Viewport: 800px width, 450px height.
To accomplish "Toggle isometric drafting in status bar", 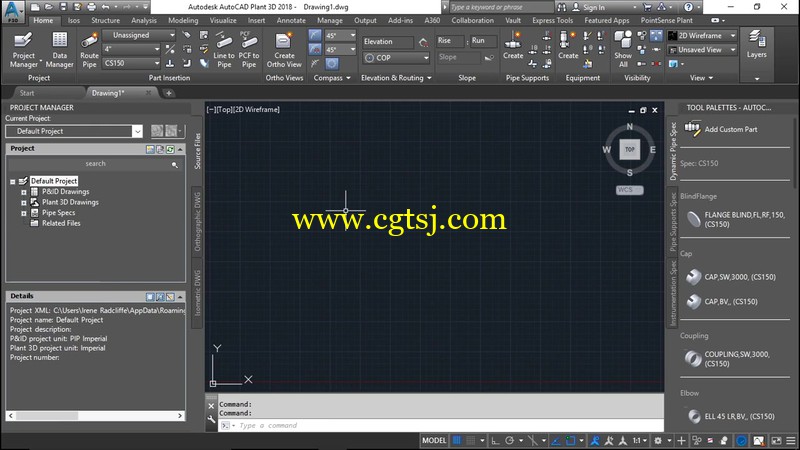I will [x=532, y=441].
